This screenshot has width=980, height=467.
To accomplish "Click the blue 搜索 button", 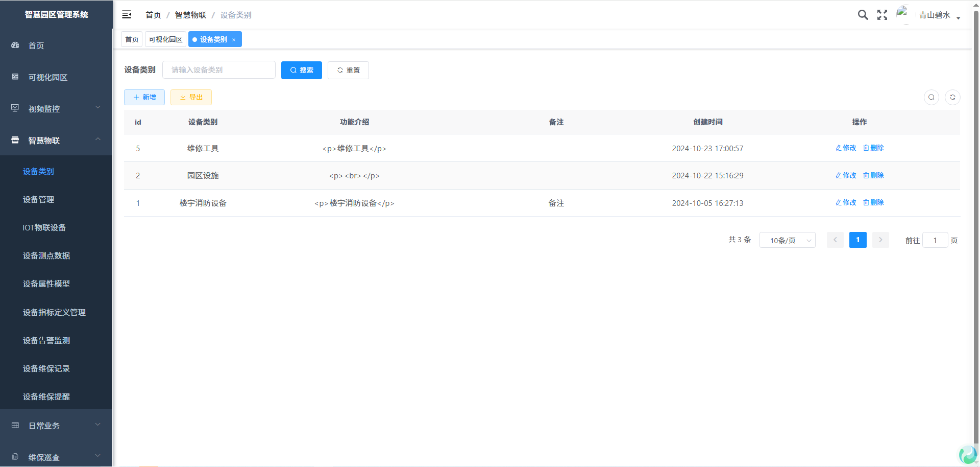I will (x=301, y=70).
